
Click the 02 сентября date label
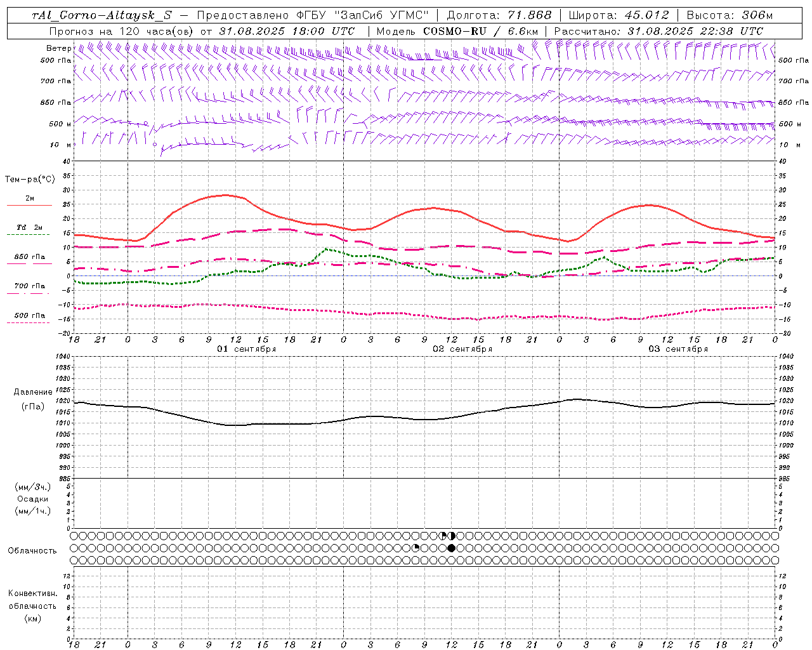pos(462,349)
